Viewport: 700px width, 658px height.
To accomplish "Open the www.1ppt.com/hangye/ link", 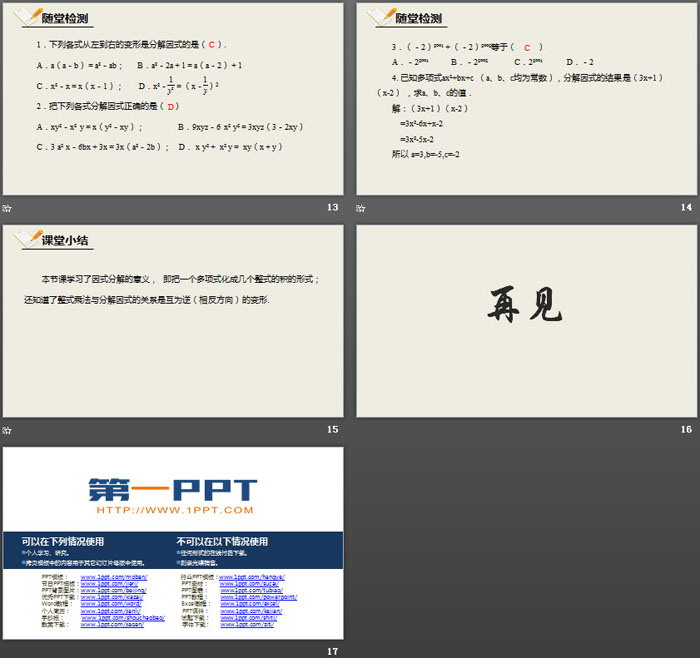I will pyautogui.click(x=251, y=578).
